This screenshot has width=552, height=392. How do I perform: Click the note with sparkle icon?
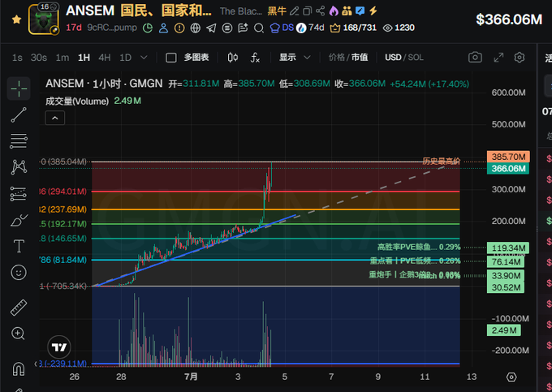pyautogui.click(x=243, y=28)
